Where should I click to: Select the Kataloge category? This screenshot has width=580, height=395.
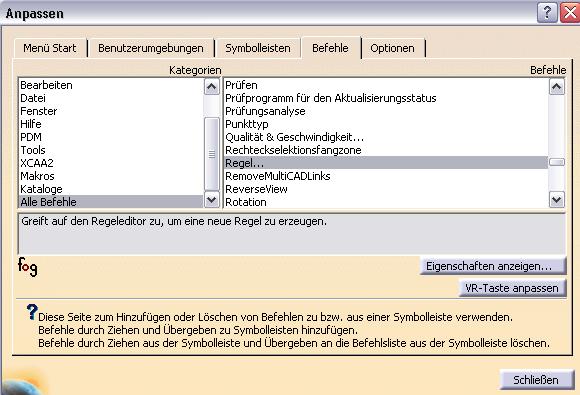pos(111,189)
